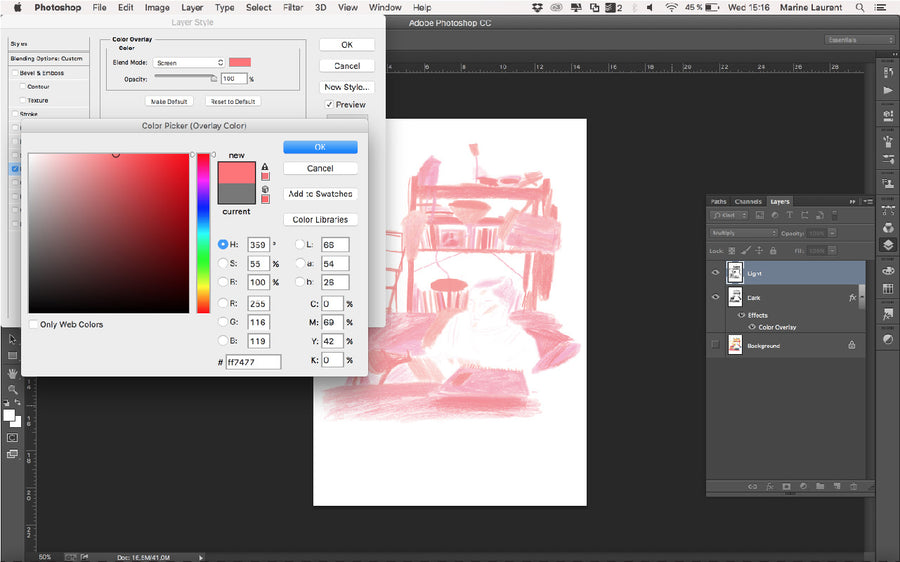
Task: Select the L: lightness radio button
Action: pyautogui.click(x=300, y=244)
